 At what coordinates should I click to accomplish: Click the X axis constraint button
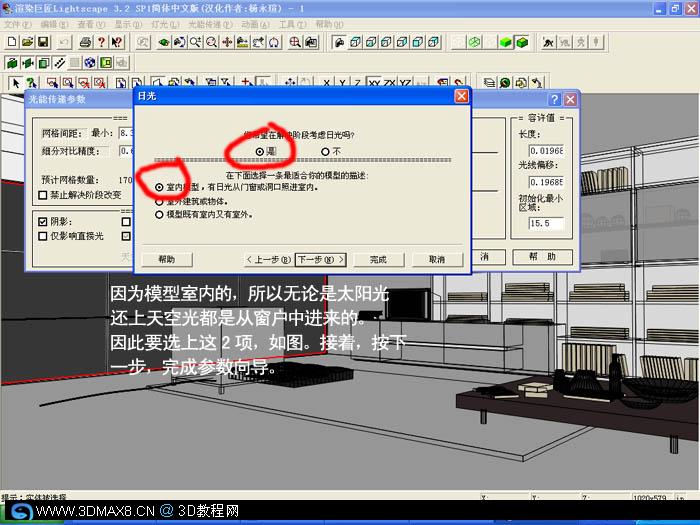[327, 83]
